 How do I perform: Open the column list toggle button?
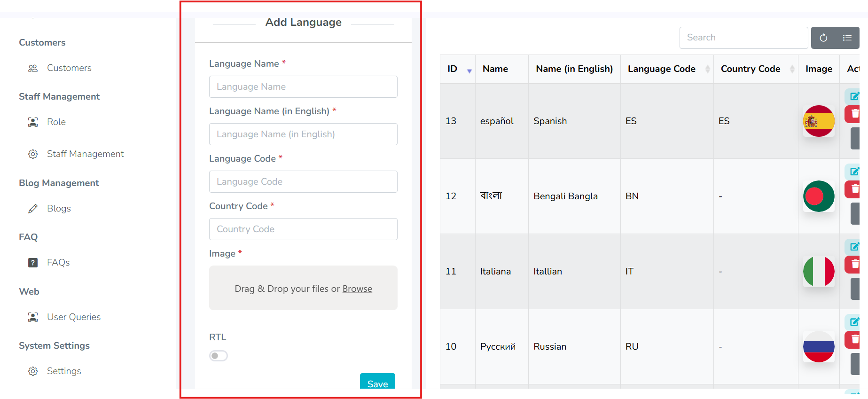coord(847,38)
